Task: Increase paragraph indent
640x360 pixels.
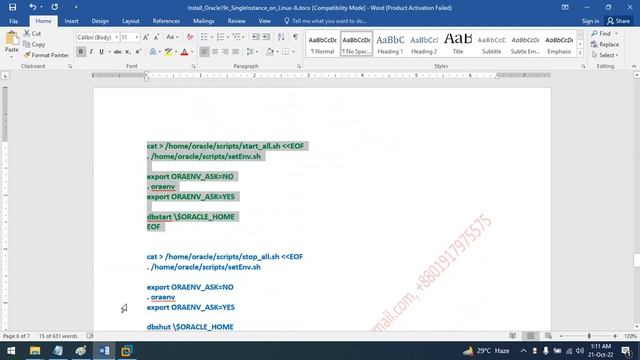Action: [x=266, y=37]
